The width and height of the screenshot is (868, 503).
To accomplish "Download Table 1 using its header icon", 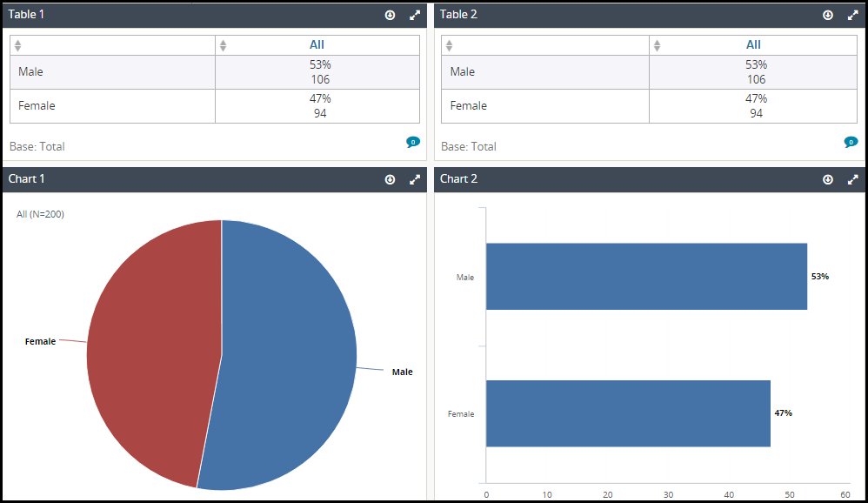I will [390, 15].
